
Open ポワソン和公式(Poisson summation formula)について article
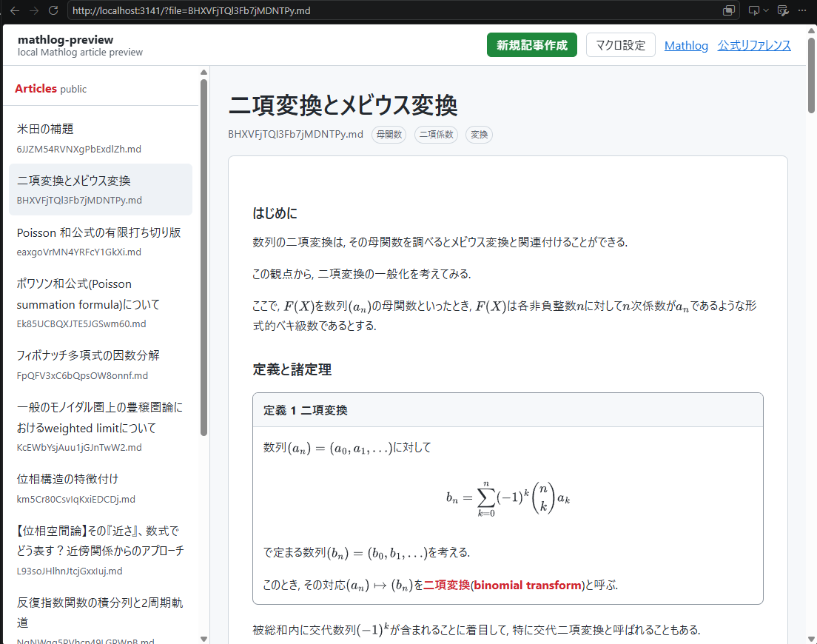(x=101, y=303)
